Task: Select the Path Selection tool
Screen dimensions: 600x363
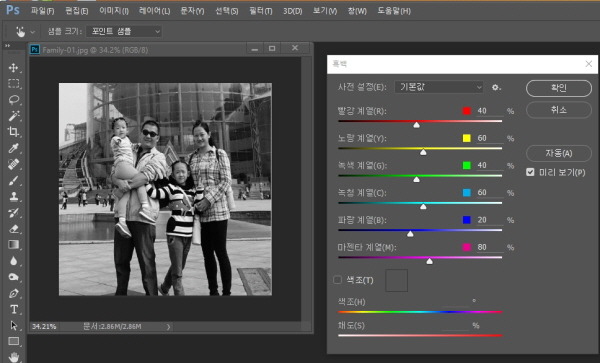Action: coord(13,325)
